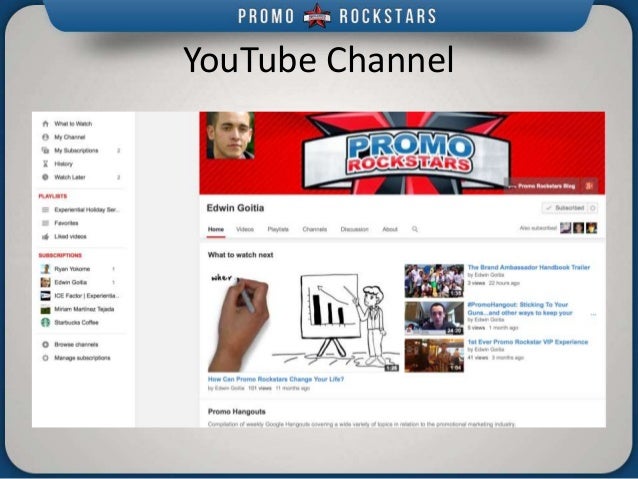Click the #PromoHangout video thumbnail

tap(434, 318)
